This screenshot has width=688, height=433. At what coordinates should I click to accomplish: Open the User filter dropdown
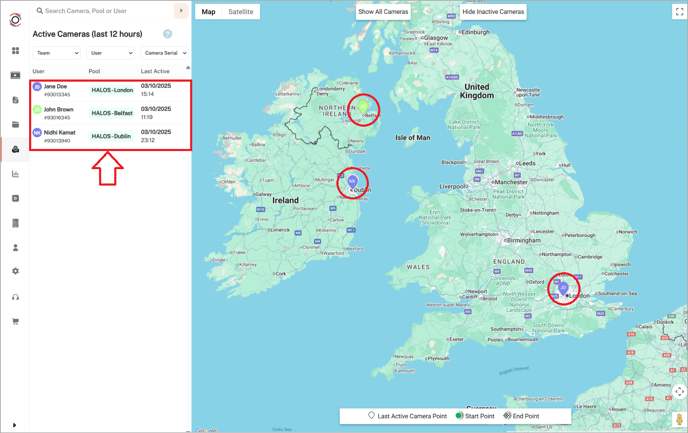pyautogui.click(x=111, y=53)
